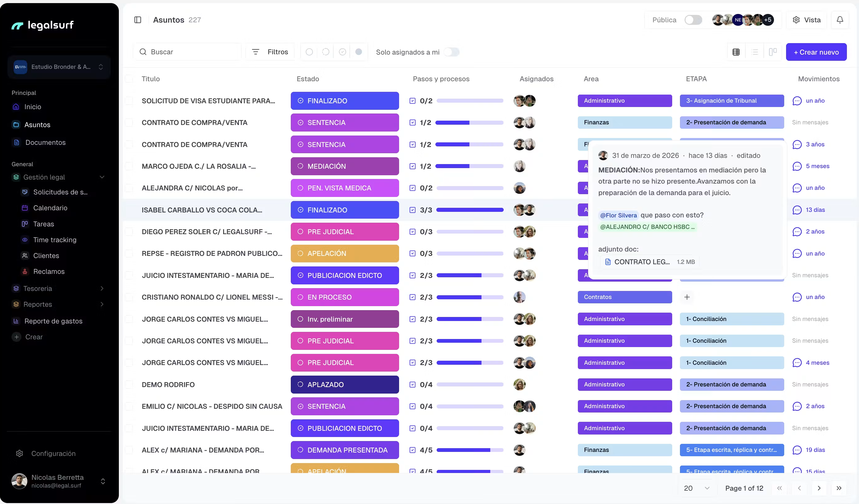Check the select-all header checkbox

(x=129, y=79)
